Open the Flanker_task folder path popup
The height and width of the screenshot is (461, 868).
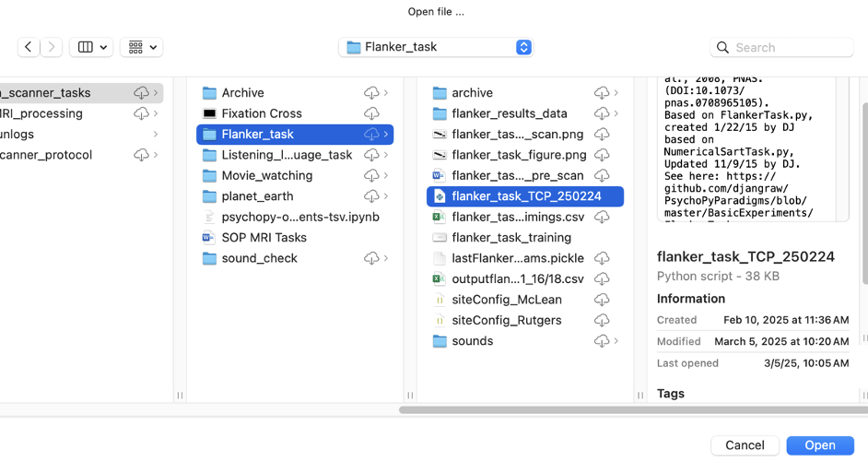tap(436, 47)
